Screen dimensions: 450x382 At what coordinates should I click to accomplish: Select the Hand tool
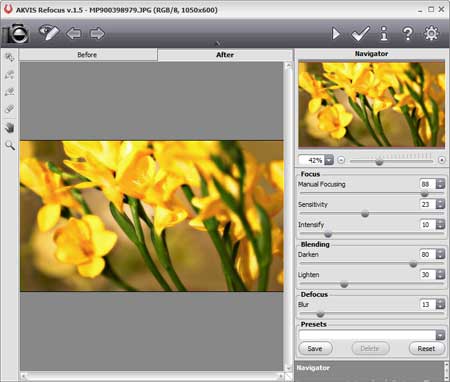(10, 127)
